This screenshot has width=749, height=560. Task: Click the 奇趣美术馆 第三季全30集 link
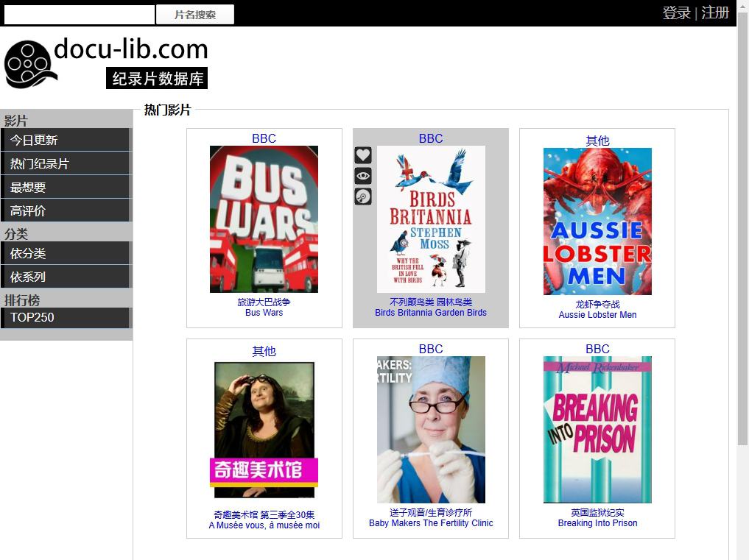tap(264, 514)
